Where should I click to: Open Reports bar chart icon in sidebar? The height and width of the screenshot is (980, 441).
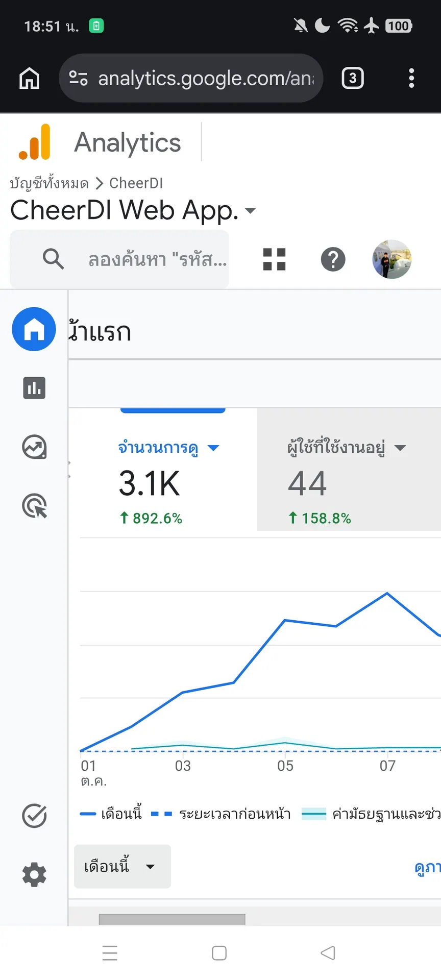click(x=34, y=388)
